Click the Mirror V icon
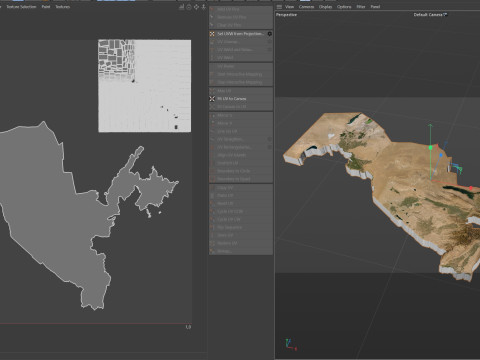 pyautogui.click(x=212, y=123)
